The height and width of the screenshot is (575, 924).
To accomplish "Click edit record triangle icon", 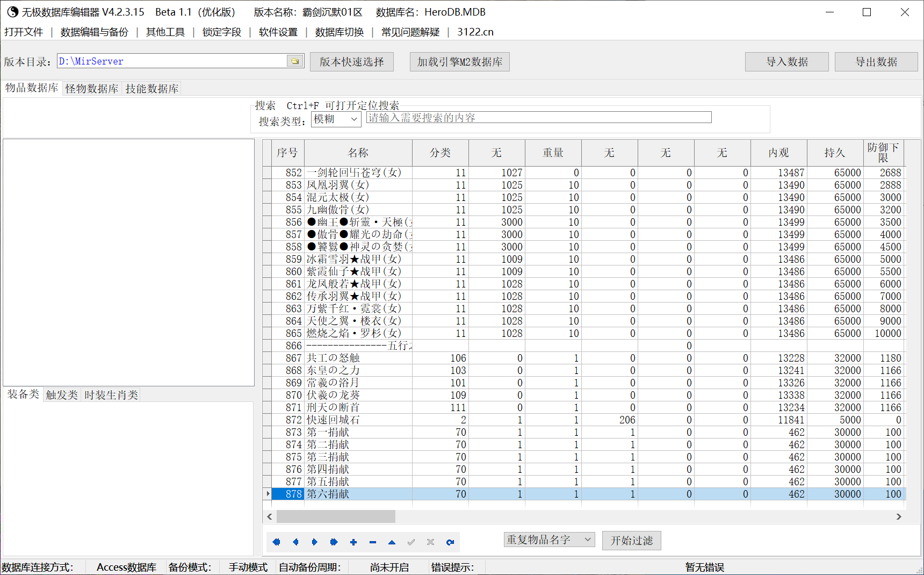I will click(x=392, y=542).
